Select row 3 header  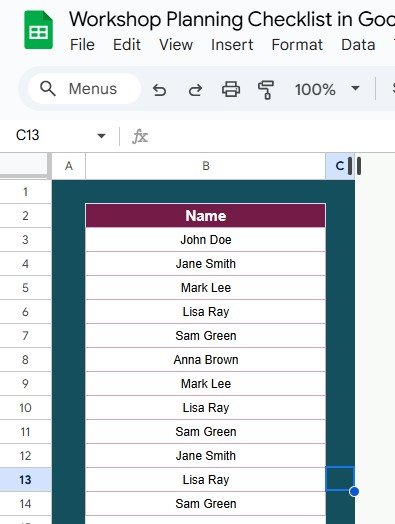coord(25,240)
